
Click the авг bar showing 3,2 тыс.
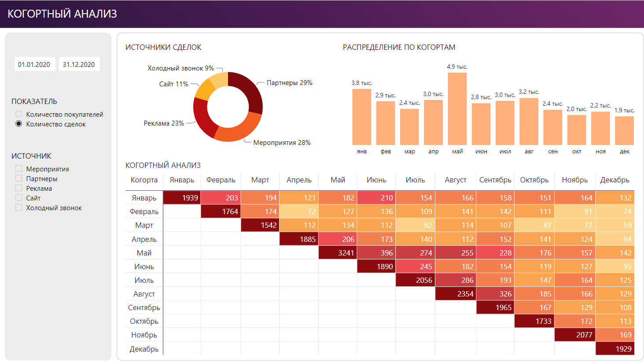[x=529, y=122]
